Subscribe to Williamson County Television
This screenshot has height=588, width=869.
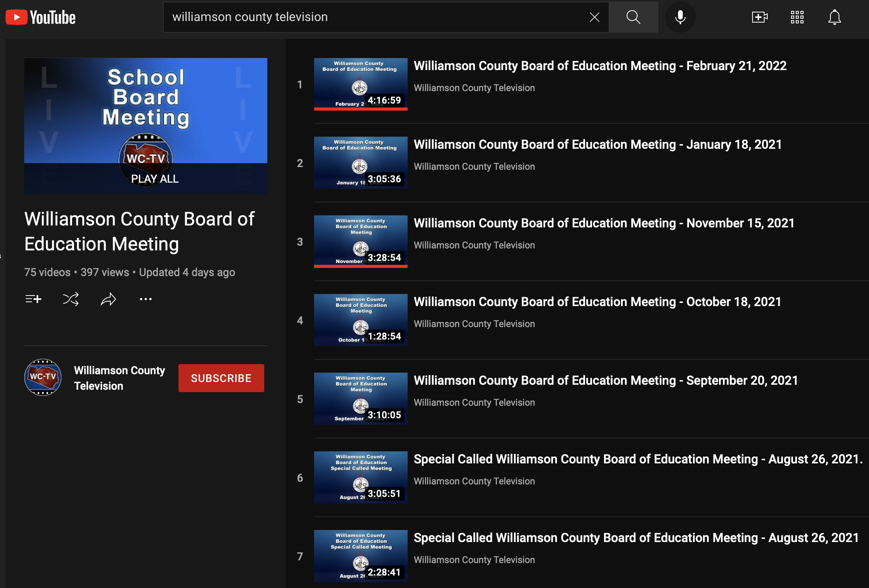(221, 378)
